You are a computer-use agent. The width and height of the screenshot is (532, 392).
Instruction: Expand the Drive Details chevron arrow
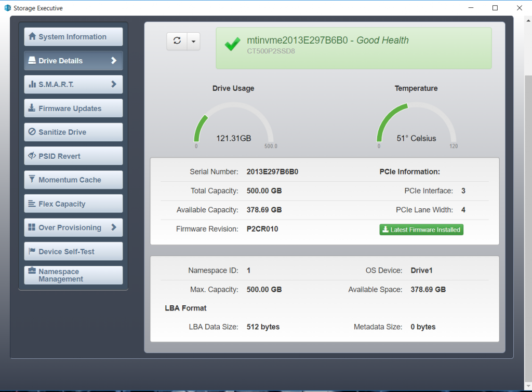tap(114, 61)
